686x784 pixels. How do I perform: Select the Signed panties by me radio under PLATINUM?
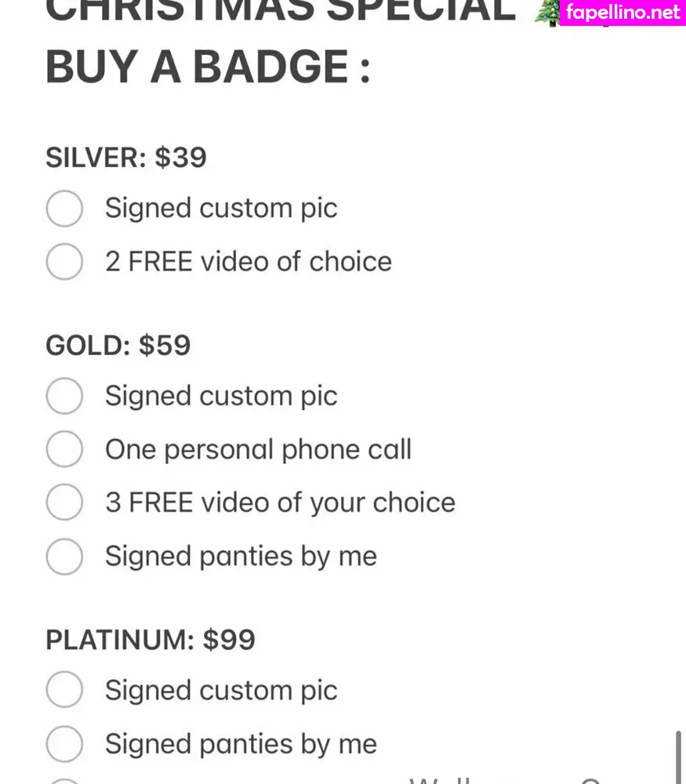[64, 744]
